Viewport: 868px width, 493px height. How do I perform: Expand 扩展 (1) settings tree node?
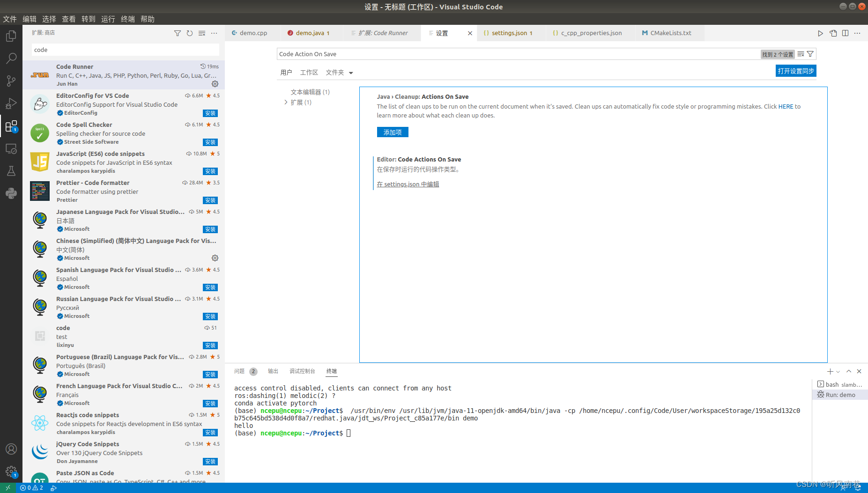tap(286, 102)
